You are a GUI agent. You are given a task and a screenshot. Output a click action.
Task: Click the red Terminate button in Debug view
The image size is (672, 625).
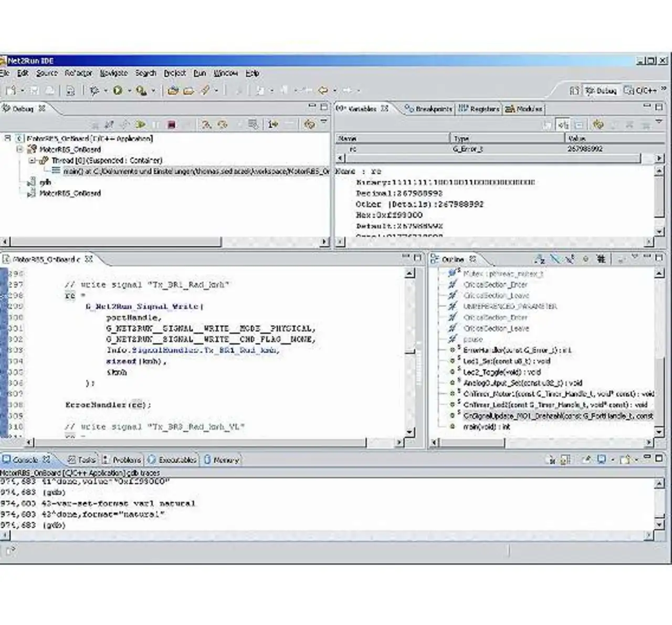(171, 124)
